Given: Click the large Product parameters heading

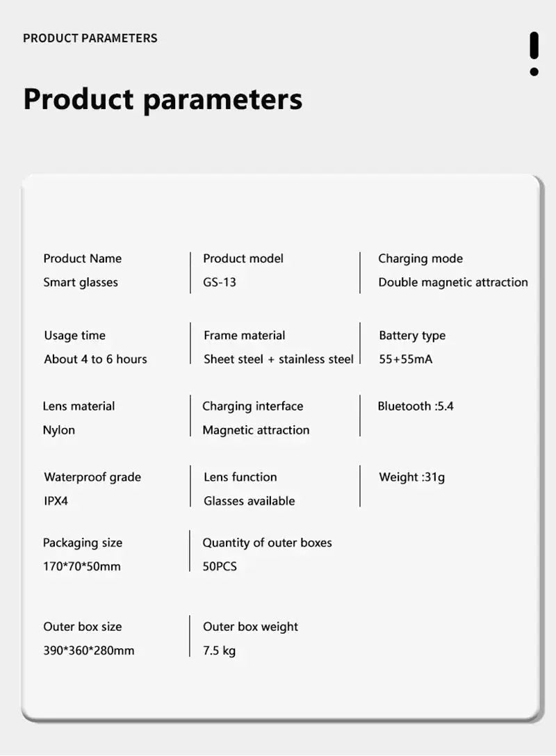Looking at the screenshot, I should point(163,100).
